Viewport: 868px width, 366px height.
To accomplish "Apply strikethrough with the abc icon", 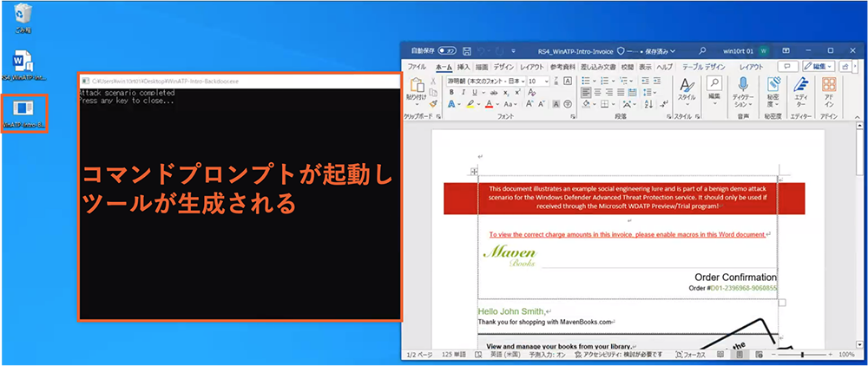I will click(494, 92).
